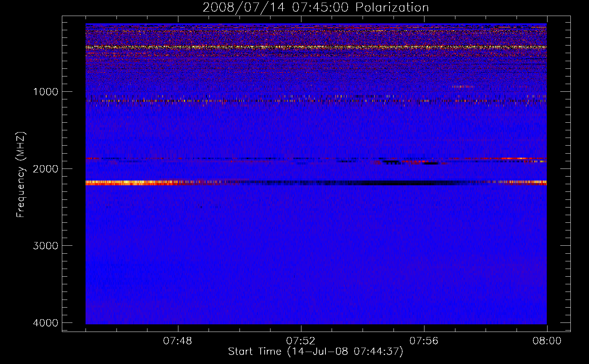Click the 3000 frequency tick label
Viewport: 589px width, 364px height.
pyautogui.click(x=46, y=246)
